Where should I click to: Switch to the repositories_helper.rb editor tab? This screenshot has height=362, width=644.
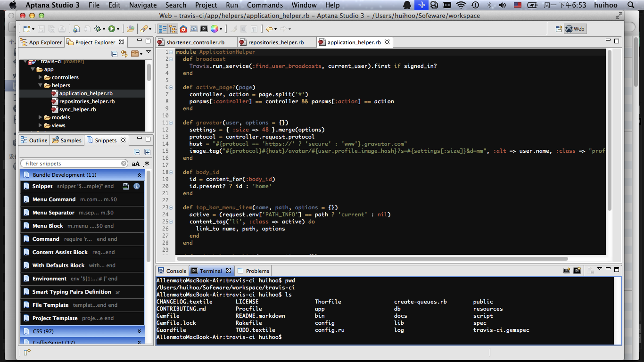276,42
